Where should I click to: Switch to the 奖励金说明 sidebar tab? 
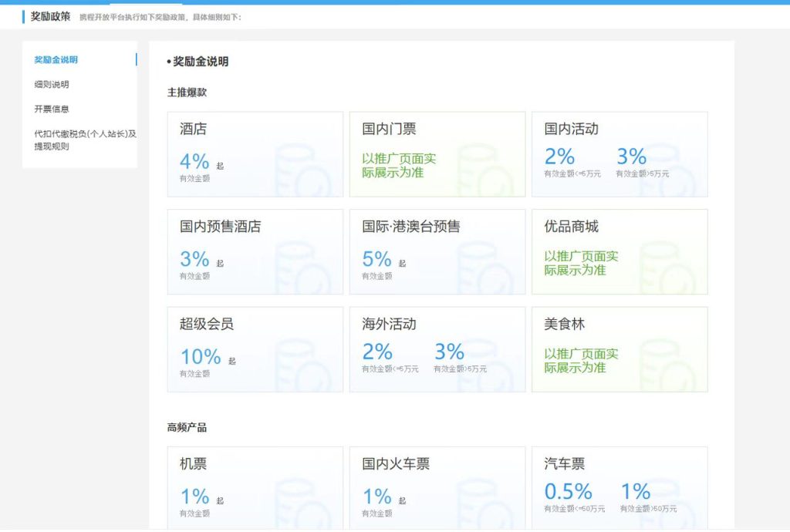coord(56,59)
